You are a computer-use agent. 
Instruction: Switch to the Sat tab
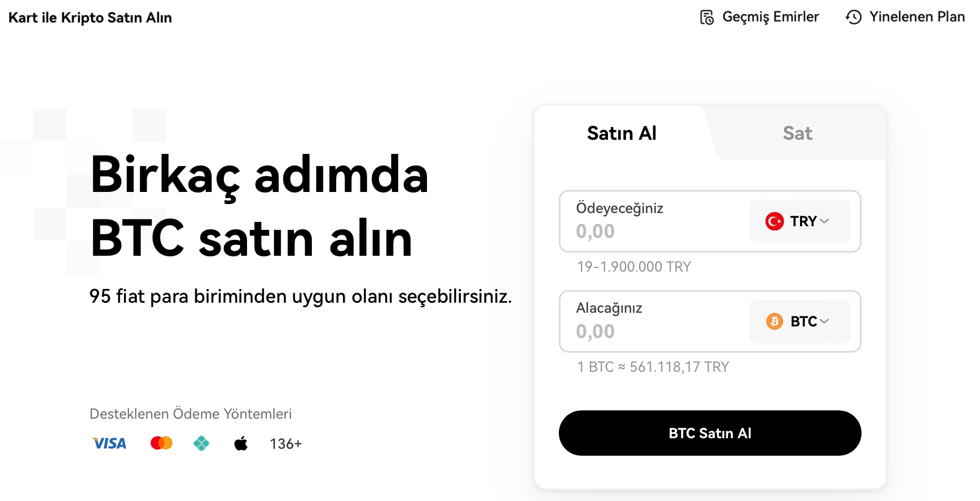[x=797, y=133]
